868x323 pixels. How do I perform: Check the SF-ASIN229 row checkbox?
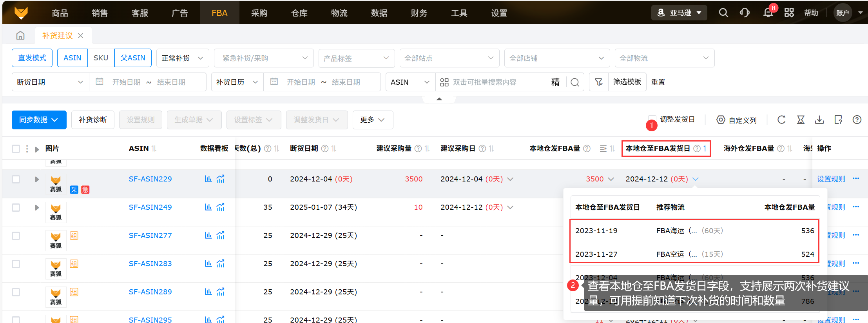16,179
